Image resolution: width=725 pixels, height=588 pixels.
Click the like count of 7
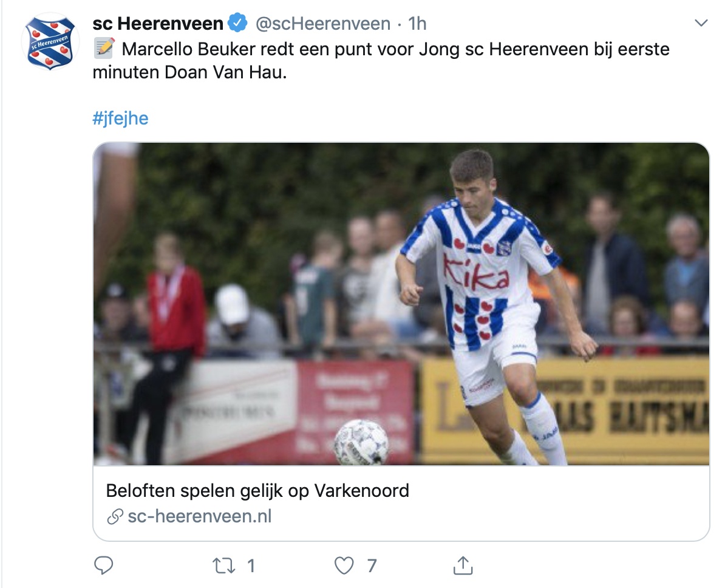[372, 566]
